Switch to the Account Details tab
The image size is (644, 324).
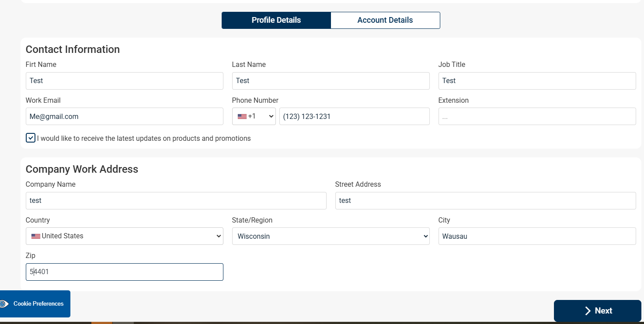tap(385, 20)
